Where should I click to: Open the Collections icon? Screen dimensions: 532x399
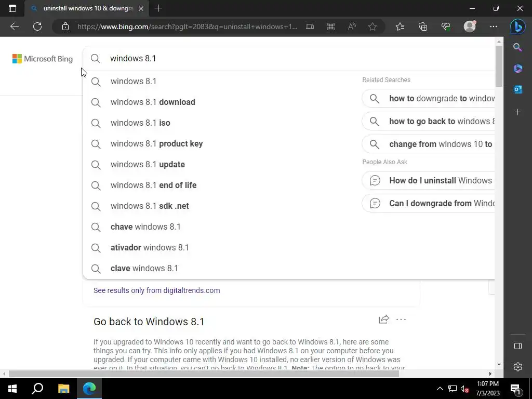point(423,26)
